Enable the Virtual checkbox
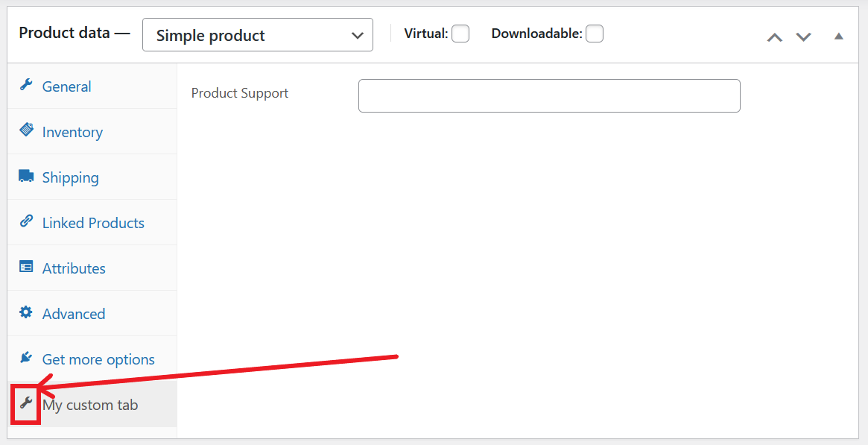Image resolution: width=868 pixels, height=445 pixels. click(x=460, y=34)
